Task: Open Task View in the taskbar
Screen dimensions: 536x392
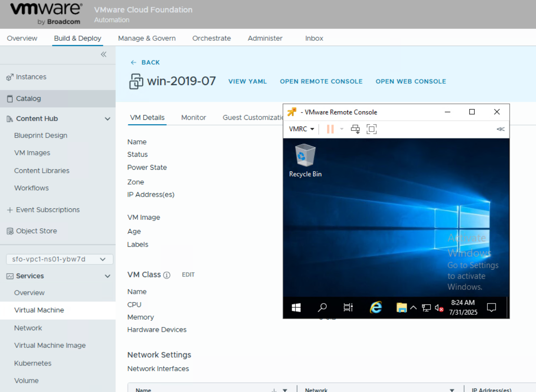Action: click(x=348, y=307)
